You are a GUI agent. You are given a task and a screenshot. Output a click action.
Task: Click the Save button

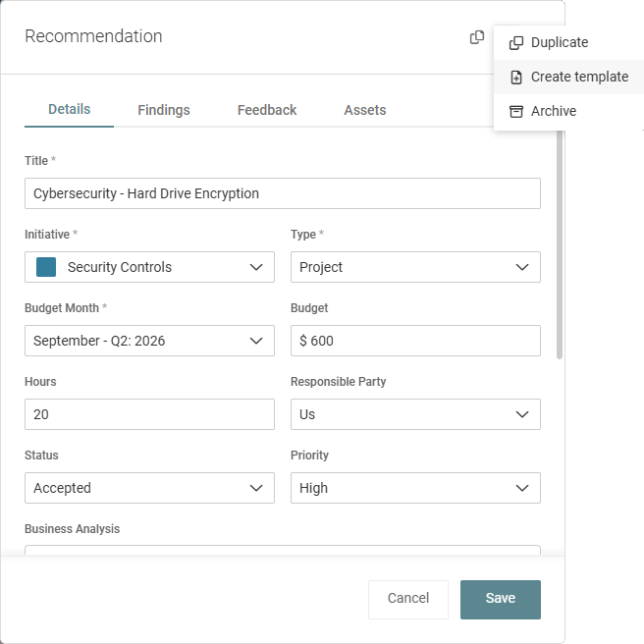click(x=500, y=599)
